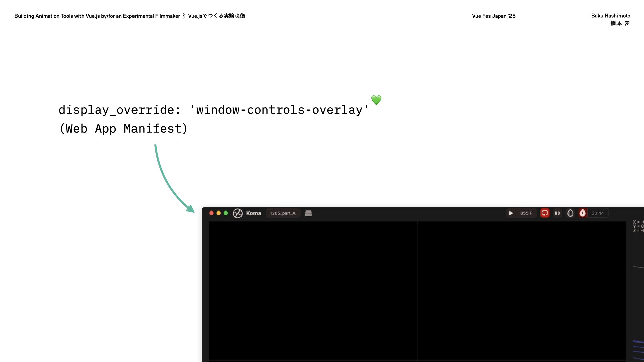Viewport: 644px width, 362px height.
Task: Click the green macOS fullscreen button
Action: click(226, 213)
